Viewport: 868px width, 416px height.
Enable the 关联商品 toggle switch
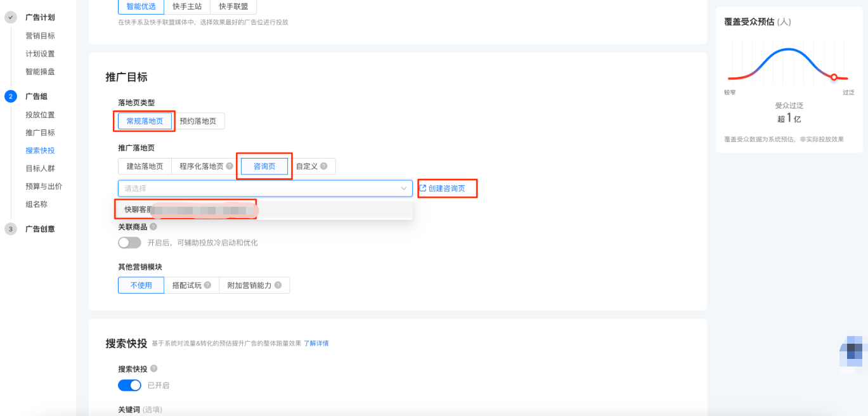point(129,242)
